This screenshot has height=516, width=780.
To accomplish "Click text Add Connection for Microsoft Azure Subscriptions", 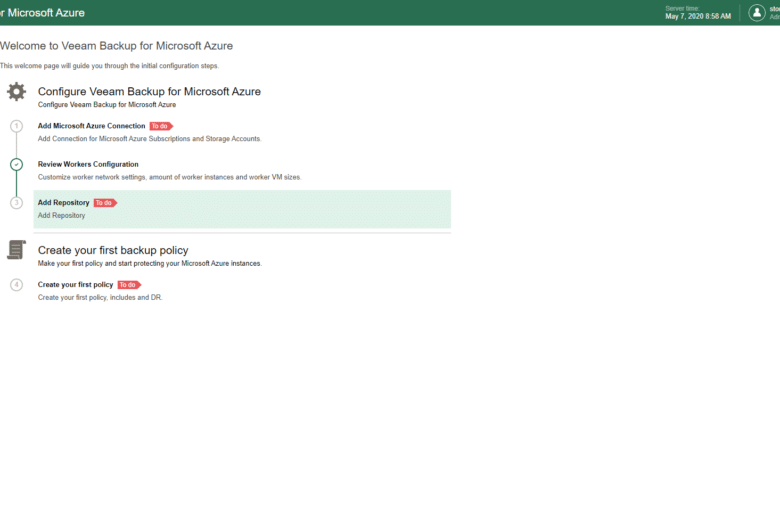I will tap(149, 139).
